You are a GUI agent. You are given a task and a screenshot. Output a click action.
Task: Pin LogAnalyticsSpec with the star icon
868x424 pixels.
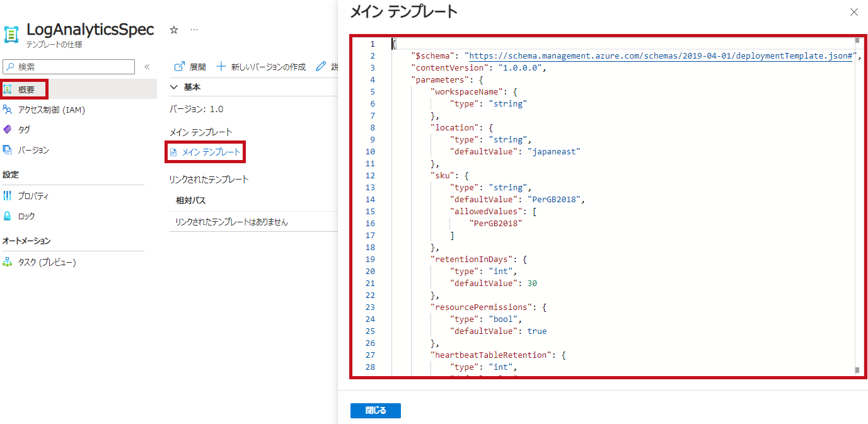174,30
